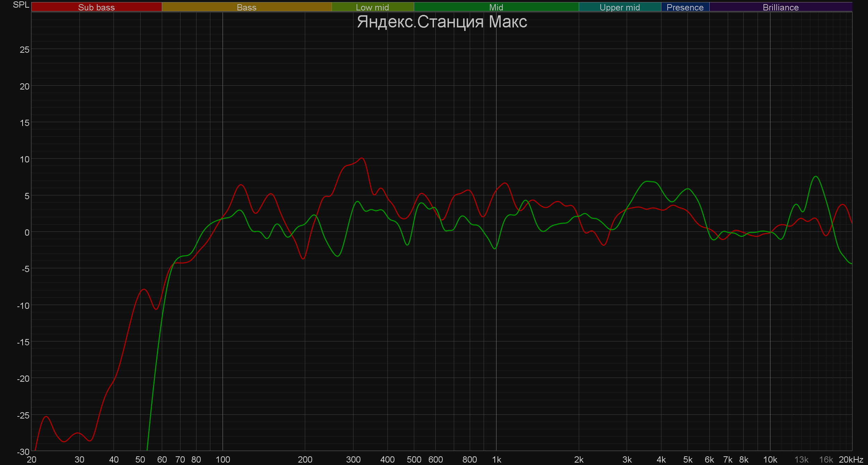Click the red curve peak near 300 Hz

362,158
